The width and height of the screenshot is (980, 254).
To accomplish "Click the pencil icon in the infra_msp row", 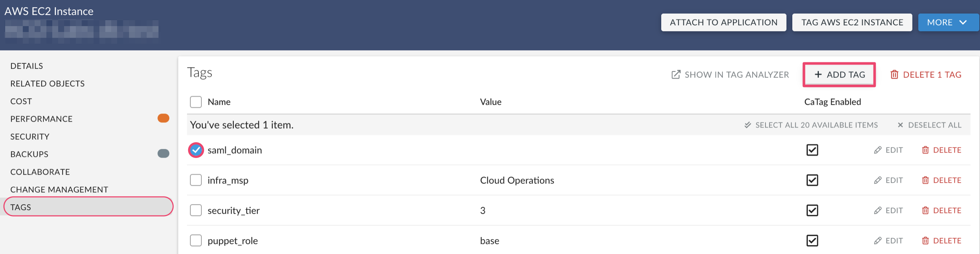I will 878,180.
